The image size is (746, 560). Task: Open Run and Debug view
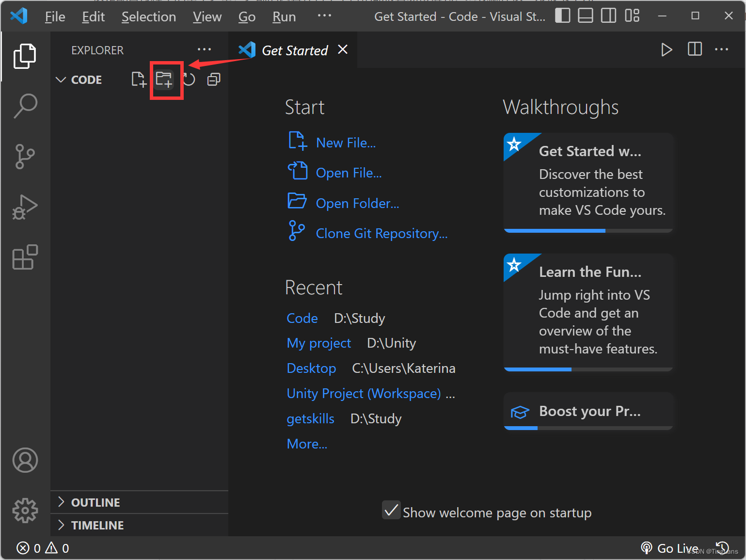click(x=25, y=207)
